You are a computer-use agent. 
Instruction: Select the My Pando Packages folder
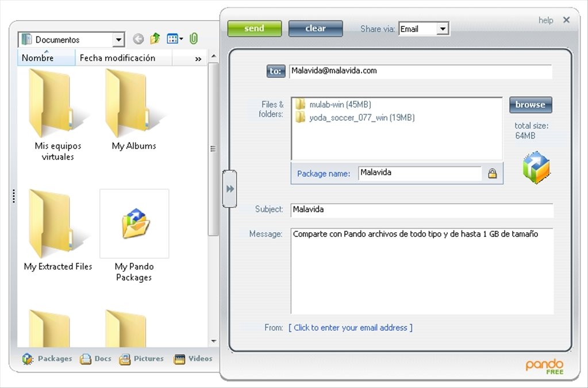click(134, 236)
